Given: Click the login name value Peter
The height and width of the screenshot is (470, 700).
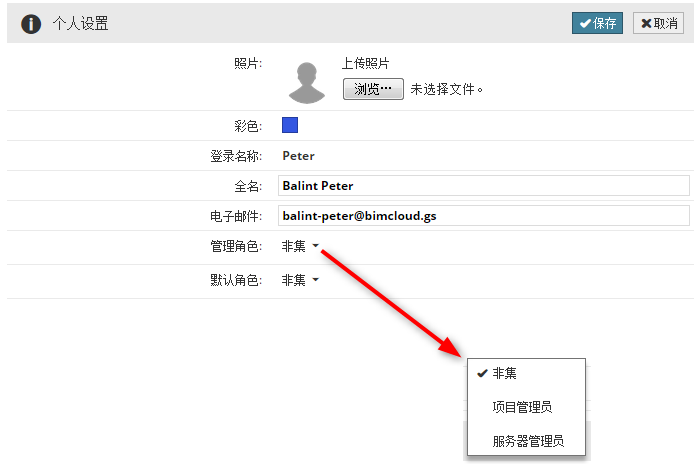Looking at the screenshot, I should coord(298,156).
